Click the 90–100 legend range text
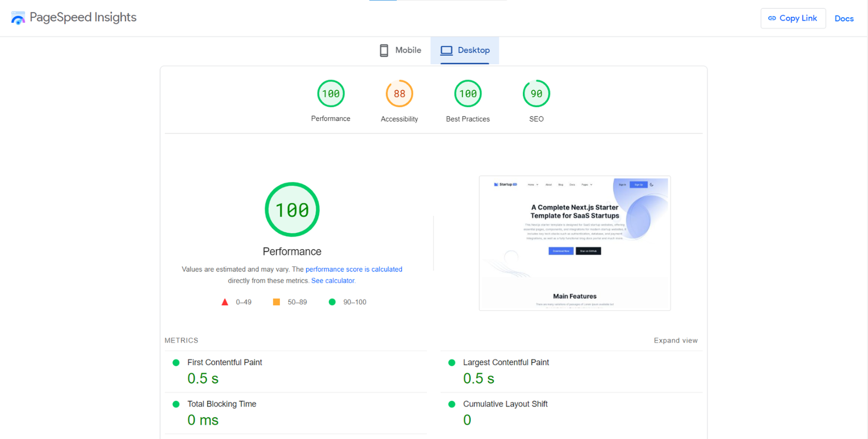Viewport: 868px width, 439px height. tap(355, 302)
